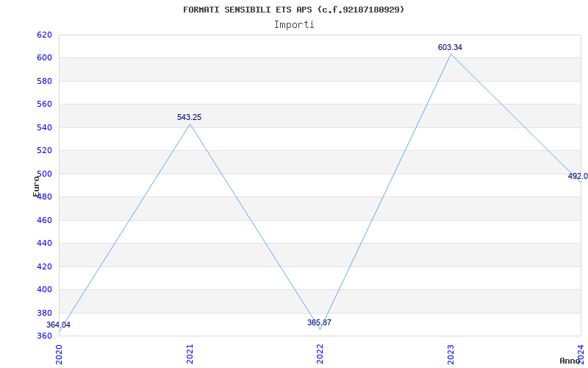Click the data label 543.25
The height and width of the screenshot is (368, 588).
[x=190, y=117]
